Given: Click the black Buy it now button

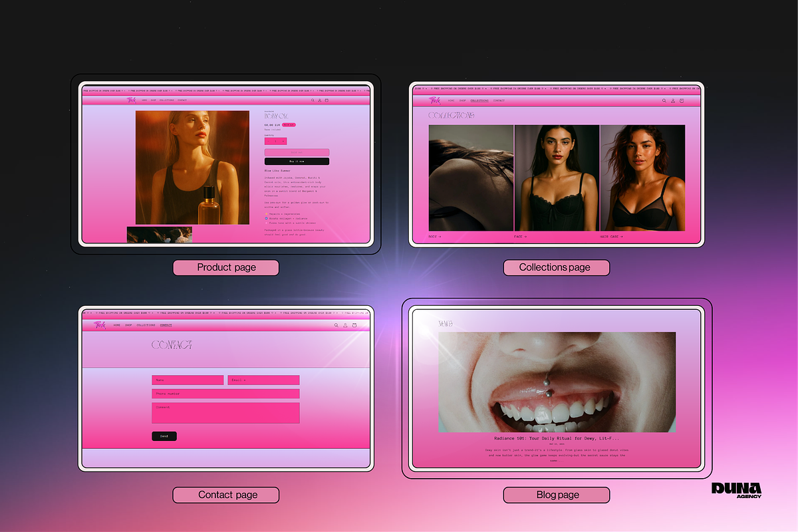Looking at the screenshot, I should tap(297, 162).
